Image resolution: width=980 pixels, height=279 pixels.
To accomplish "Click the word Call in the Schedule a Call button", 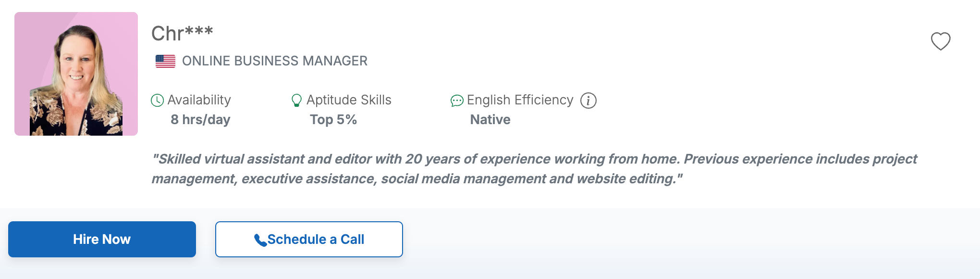I will 352,240.
